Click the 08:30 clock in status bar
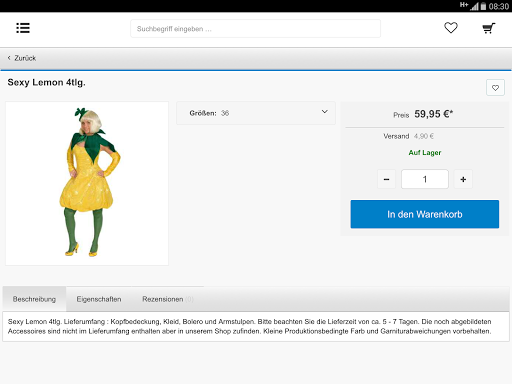The height and width of the screenshot is (384, 512). click(499, 6)
